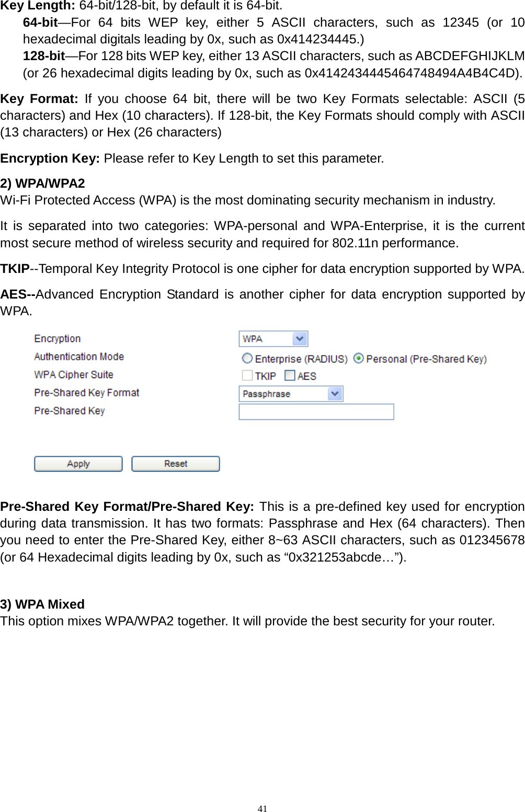Enable the TKIP cipher checkbox

pos(247,375)
